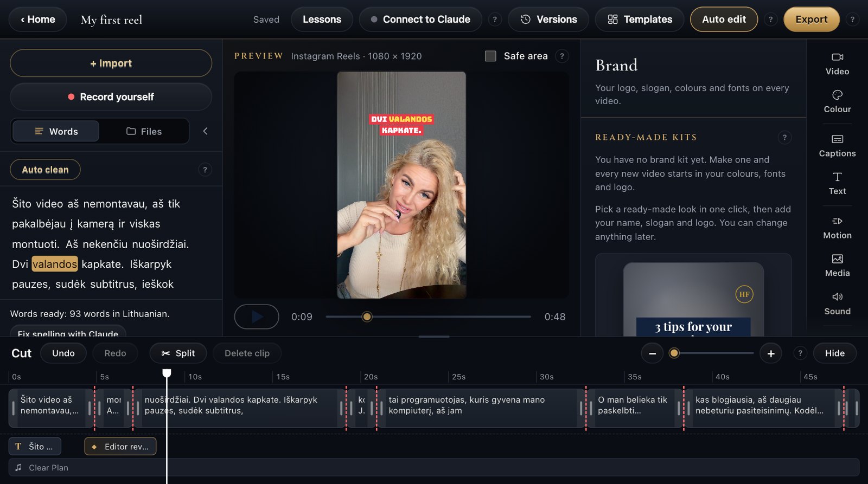Viewport: 868px width, 484px height.
Task: Select the 'Šito ...' text track clip
Action: 35,447
